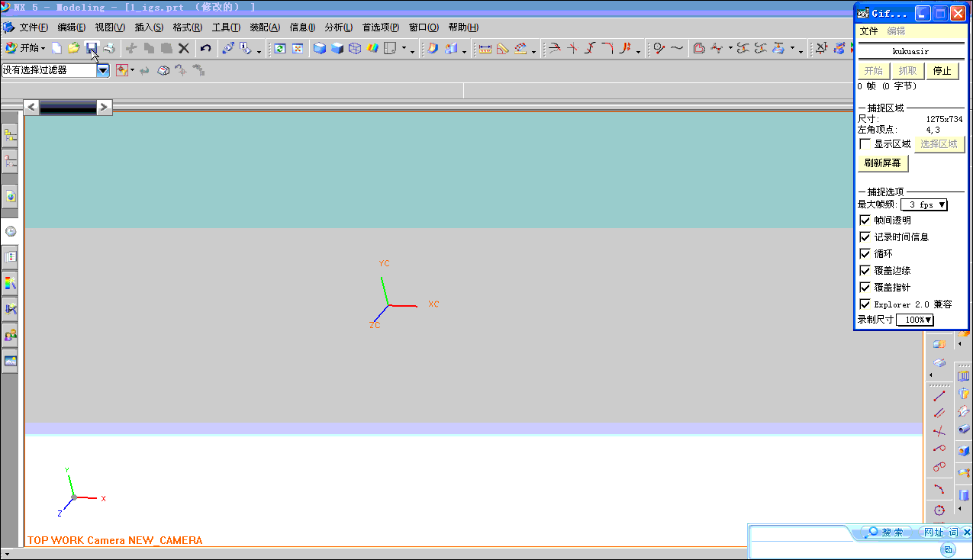Open the Assembly Navigator sidebar tab
Image resolution: width=973 pixels, height=560 pixels.
[x=10, y=136]
